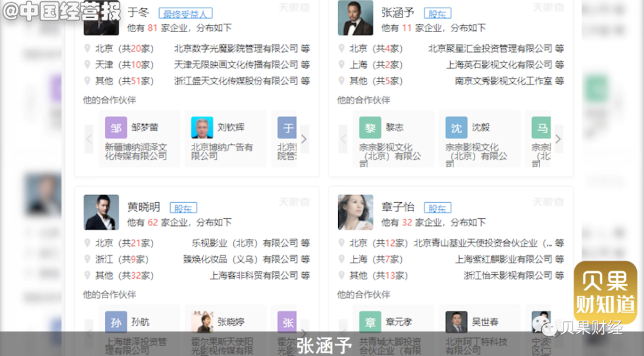The height and width of the screenshot is (356, 644).
Task: Open the blue 孙 avatar icon
Action: coord(116,322)
